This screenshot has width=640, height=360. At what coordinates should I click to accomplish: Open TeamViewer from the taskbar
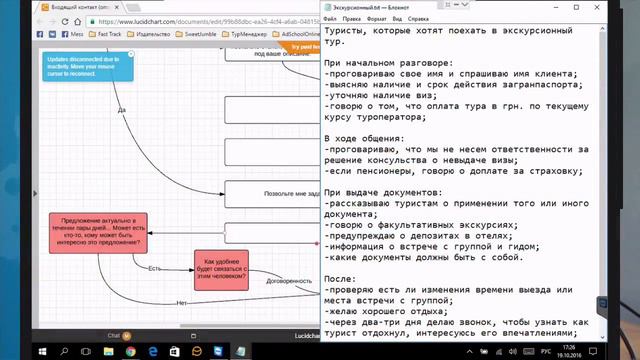coord(218,351)
